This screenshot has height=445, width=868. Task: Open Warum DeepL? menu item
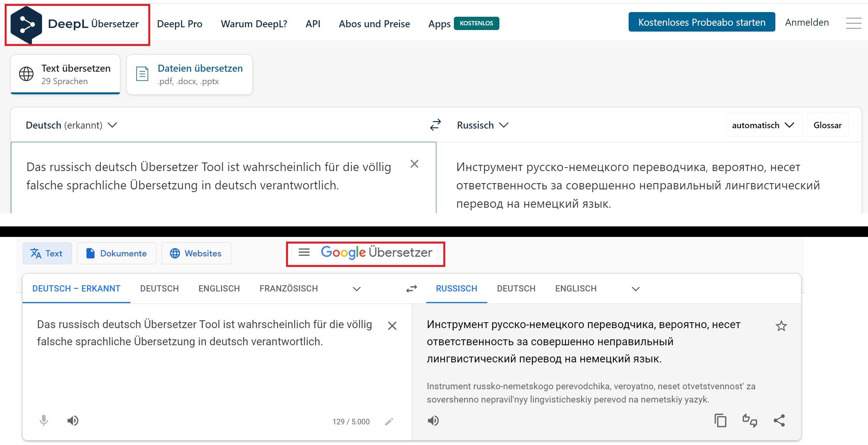[254, 24]
